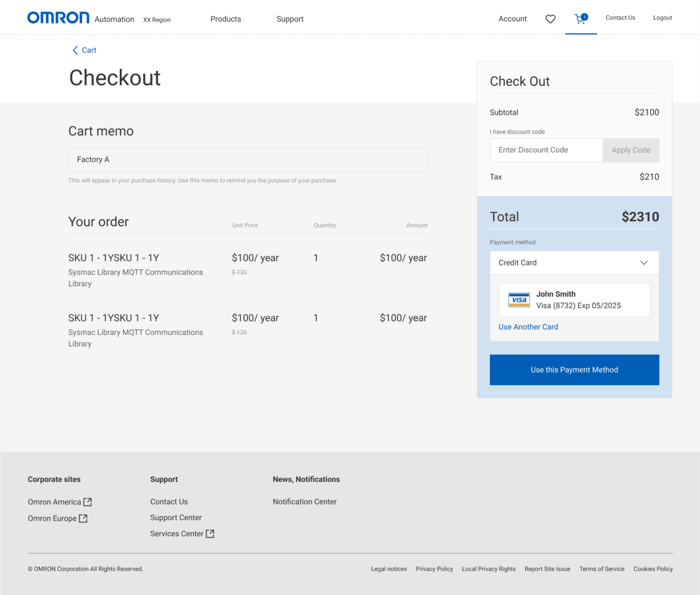Click the Logout link
Image resolution: width=700 pixels, height=595 pixels.
[x=662, y=18]
